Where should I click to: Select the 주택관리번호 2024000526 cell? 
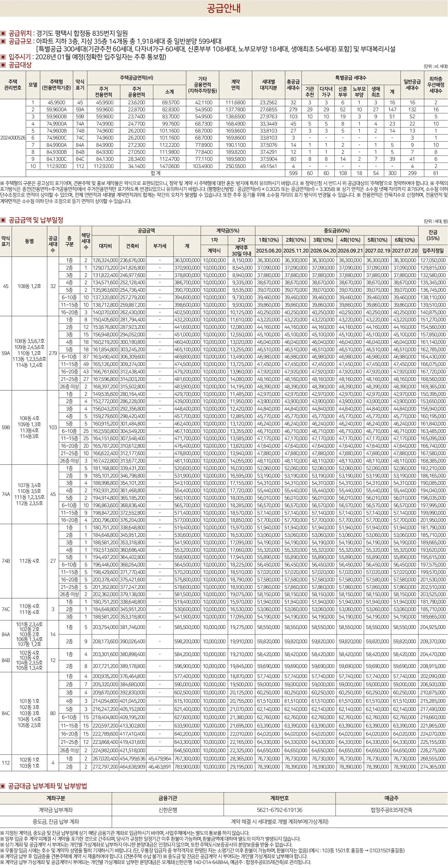[x=13, y=138]
